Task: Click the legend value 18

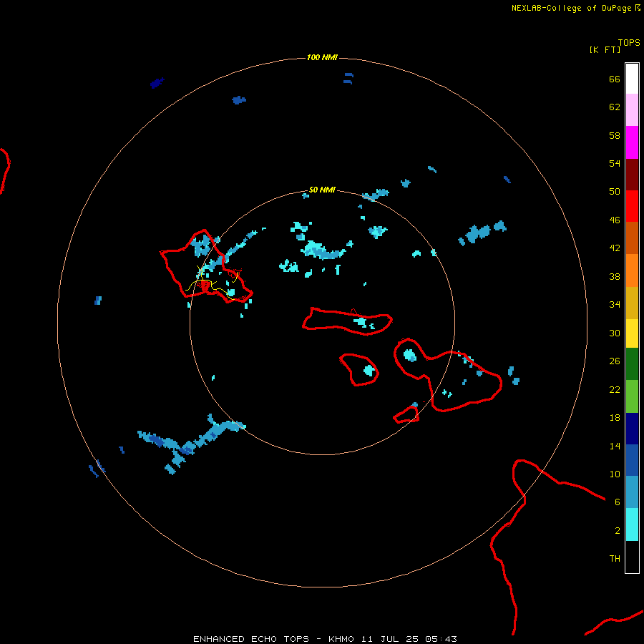Action: (615, 417)
